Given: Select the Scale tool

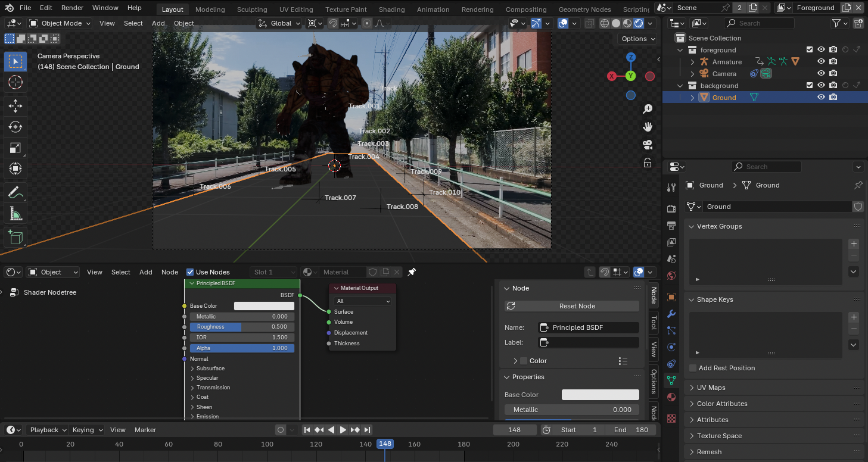Looking at the screenshot, I should [15, 148].
